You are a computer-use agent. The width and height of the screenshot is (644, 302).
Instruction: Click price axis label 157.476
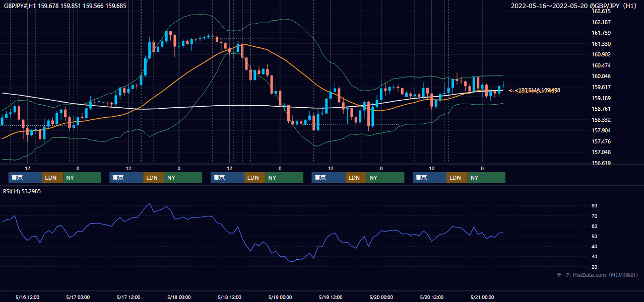(601, 141)
